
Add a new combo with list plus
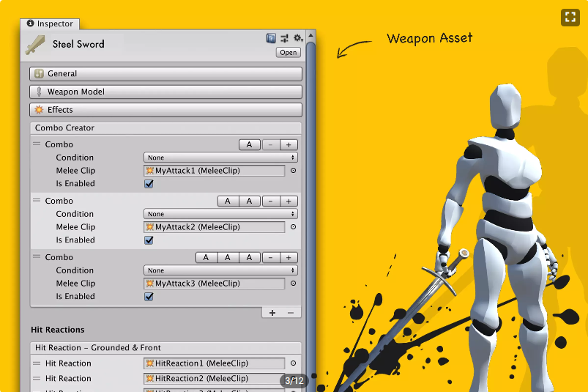click(272, 313)
